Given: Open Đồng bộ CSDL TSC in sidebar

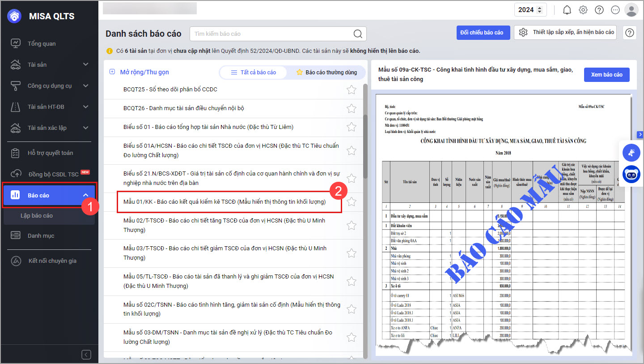Looking at the screenshot, I should [x=49, y=174].
